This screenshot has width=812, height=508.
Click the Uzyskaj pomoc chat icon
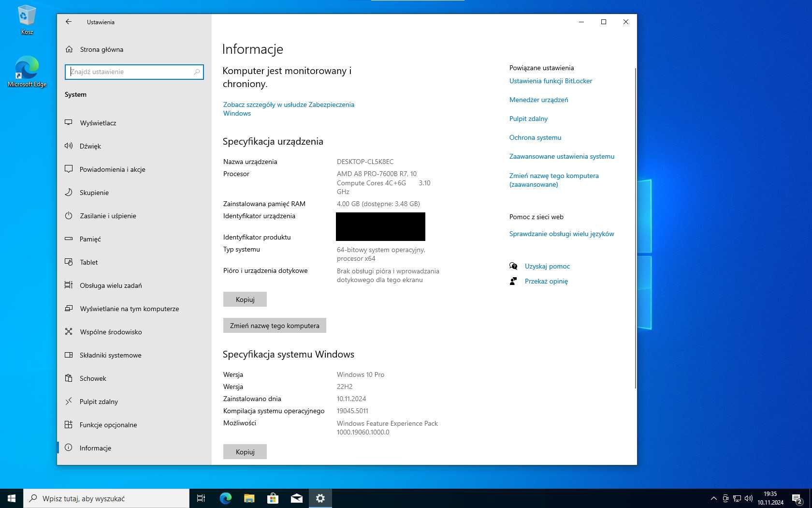pyautogui.click(x=513, y=266)
